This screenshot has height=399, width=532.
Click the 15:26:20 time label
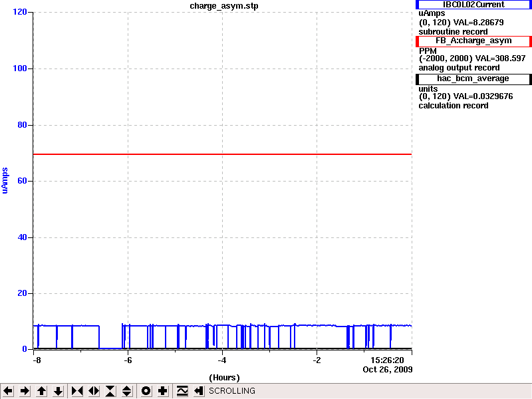pyautogui.click(x=387, y=360)
